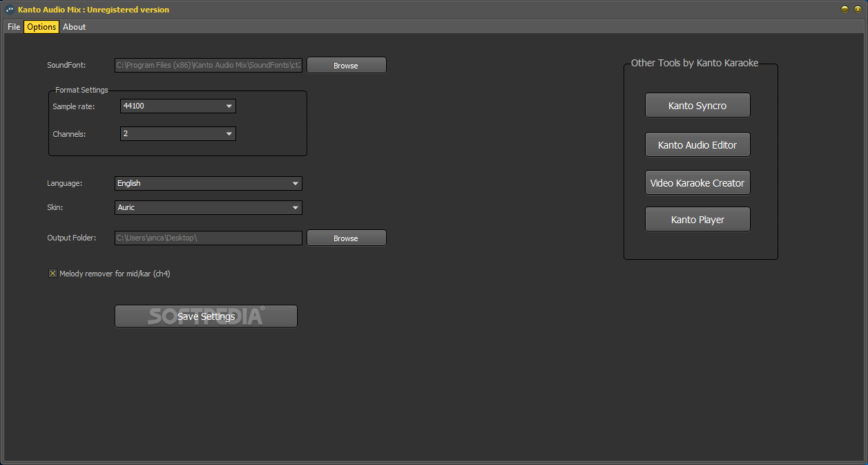Click the "Other Tools by Kanto Karaoke" label
Image resolution: width=868 pixels, height=465 pixels.
point(695,63)
